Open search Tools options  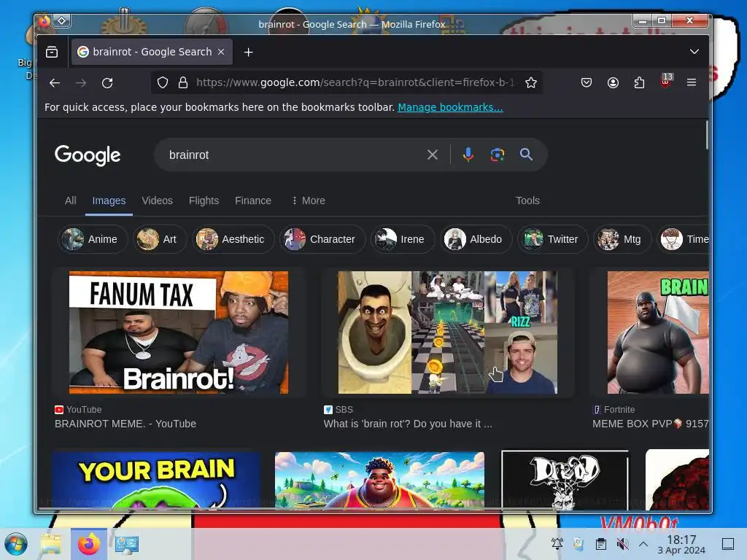pos(528,201)
